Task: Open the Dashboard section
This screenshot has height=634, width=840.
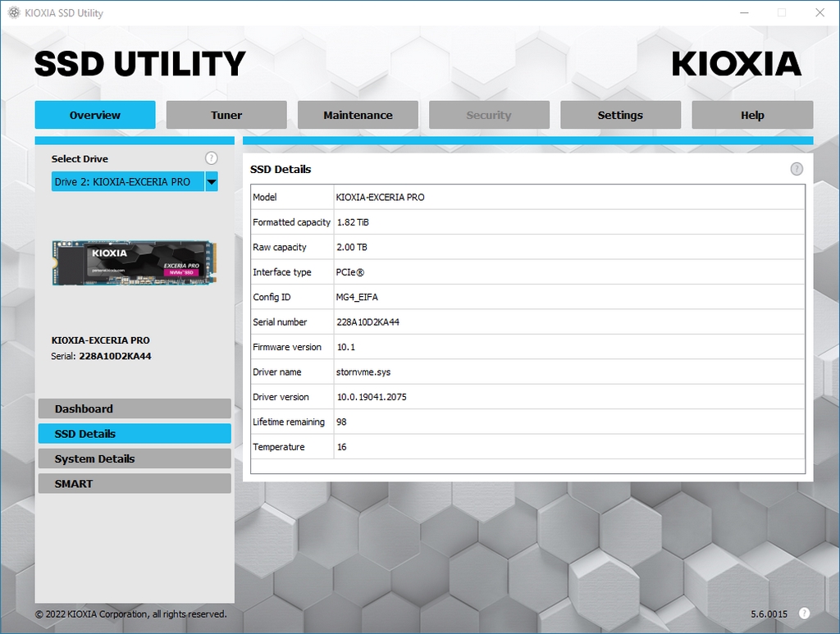Action: tap(135, 408)
